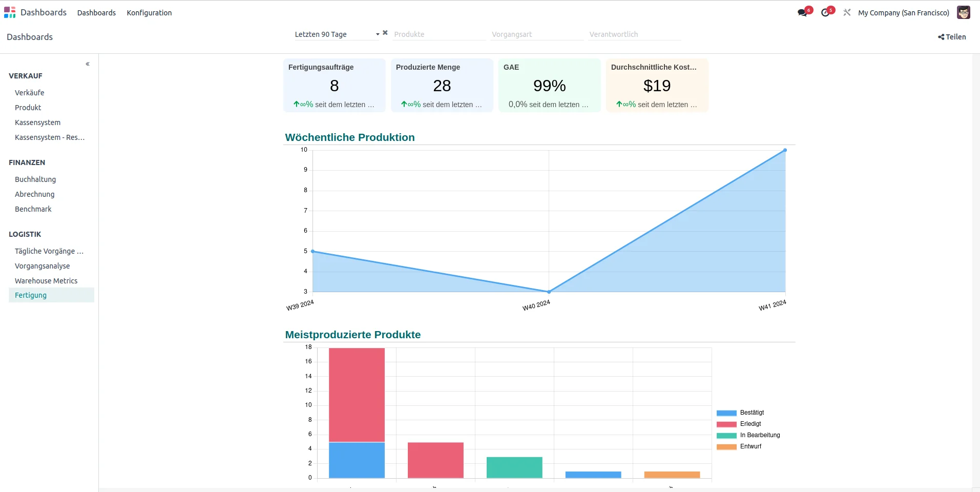Click the GAE 99% KPI card
Screen dimensions: 980x492
(x=550, y=85)
